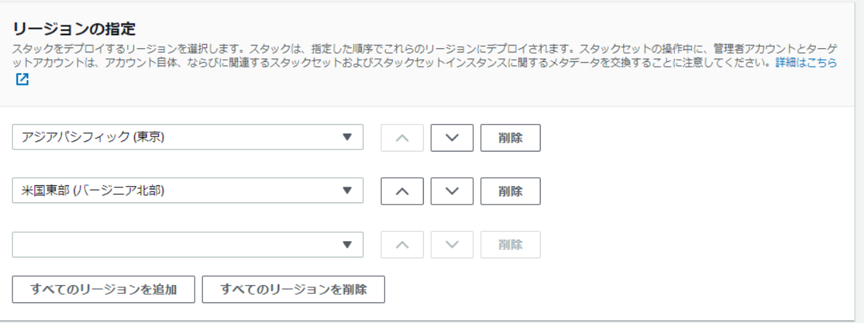Move Virginia region up with the up chevron
The image size is (868, 323).
coord(402,191)
